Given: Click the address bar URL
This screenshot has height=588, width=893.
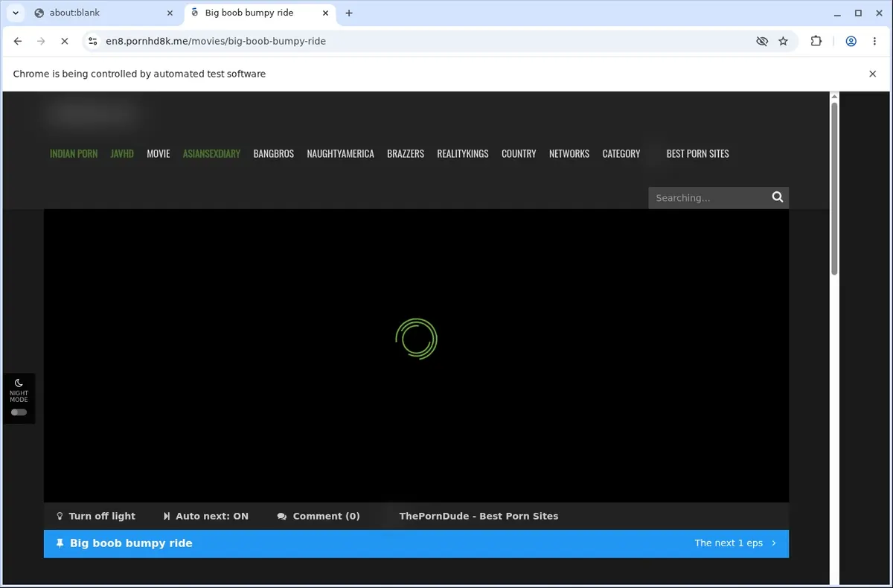Looking at the screenshot, I should pyautogui.click(x=216, y=42).
